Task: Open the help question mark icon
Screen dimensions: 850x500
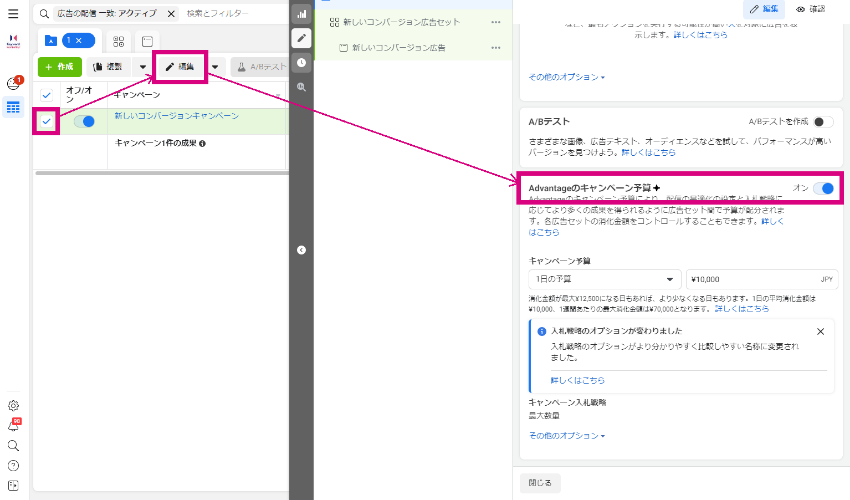Action: pyautogui.click(x=13, y=466)
